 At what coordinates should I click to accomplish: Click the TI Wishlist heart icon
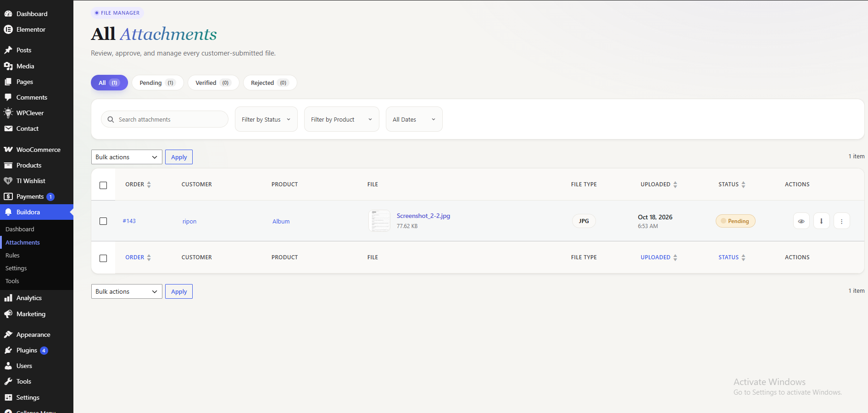8,181
